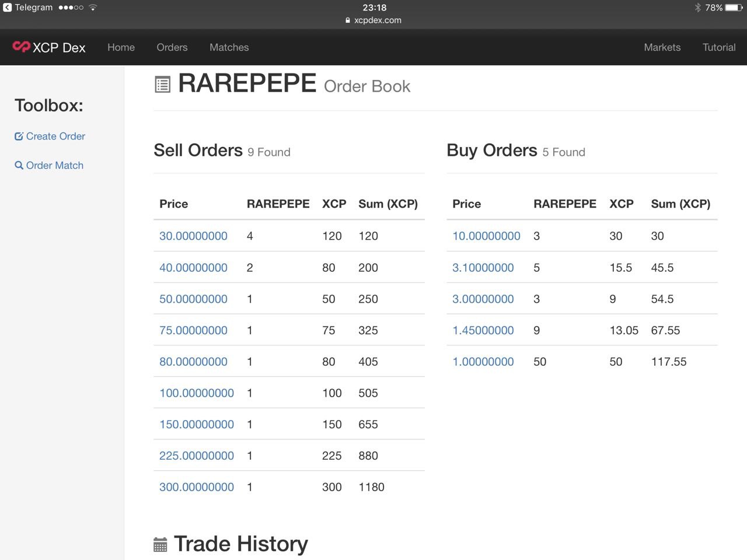The width and height of the screenshot is (747, 560).
Task: Click the Trade History heading
Action: (x=241, y=544)
